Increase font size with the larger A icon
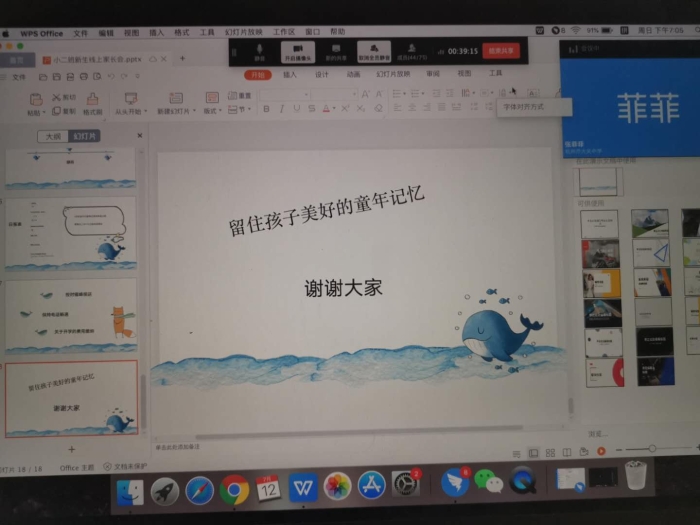Screen dimensions: 700x525 pyautogui.click(x=365, y=94)
